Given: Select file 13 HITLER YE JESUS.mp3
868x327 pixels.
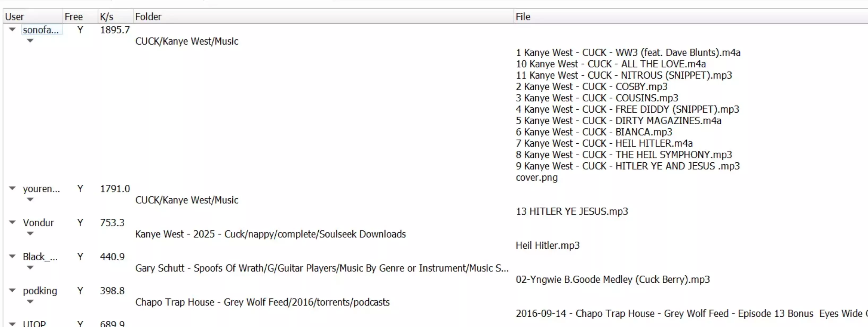Looking at the screenshot, I should click(572, 212).
